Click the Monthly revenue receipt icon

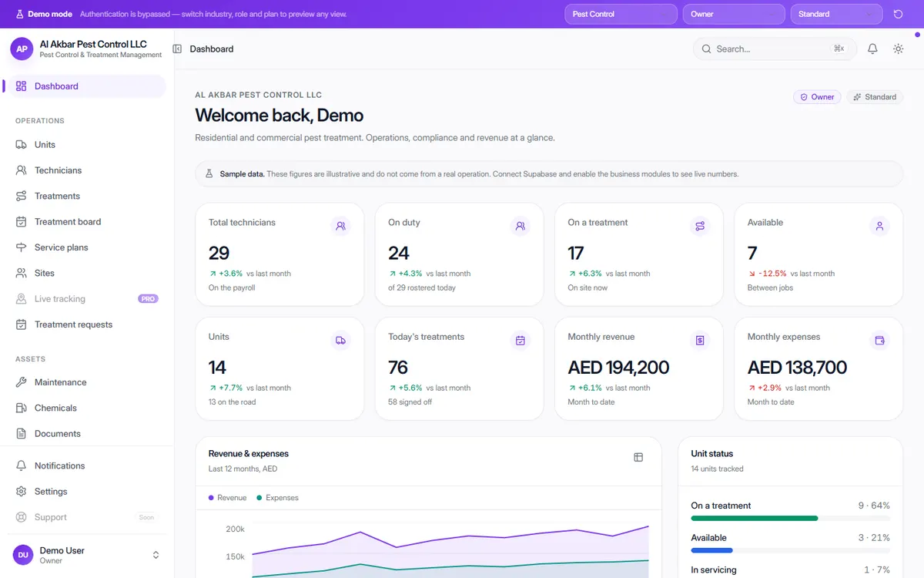pos(700,341)
